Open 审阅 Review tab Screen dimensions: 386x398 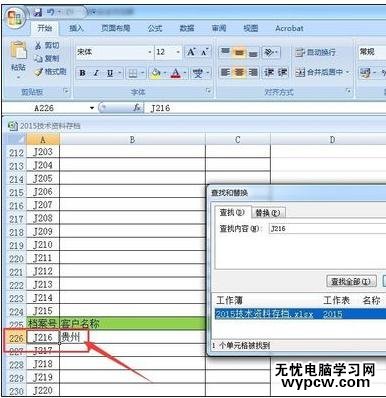pos(219,28)
